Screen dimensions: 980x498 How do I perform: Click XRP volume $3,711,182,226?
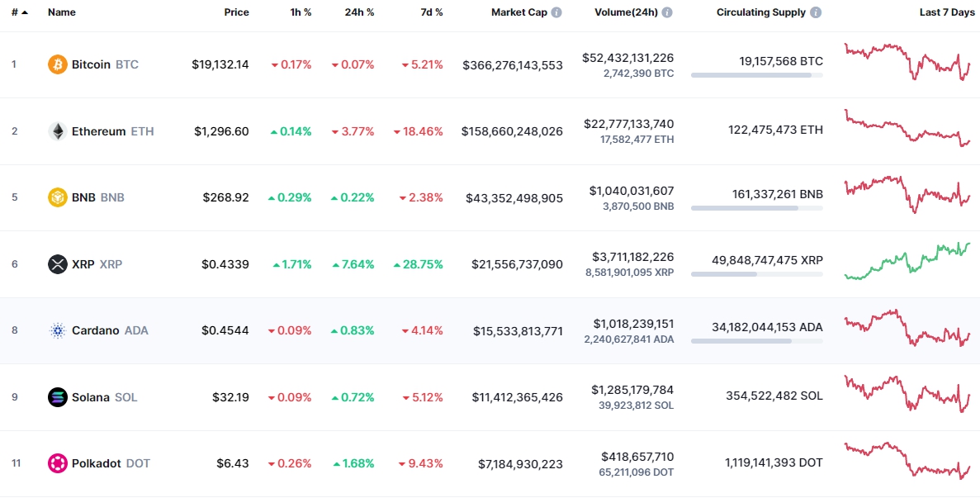[x=633, y=258]
